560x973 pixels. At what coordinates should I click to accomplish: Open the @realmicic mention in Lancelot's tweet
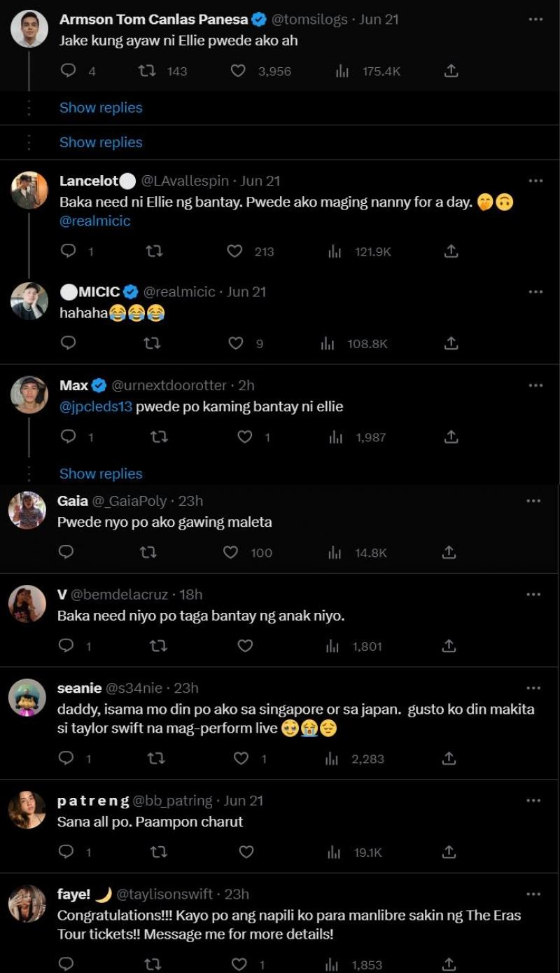95,221
